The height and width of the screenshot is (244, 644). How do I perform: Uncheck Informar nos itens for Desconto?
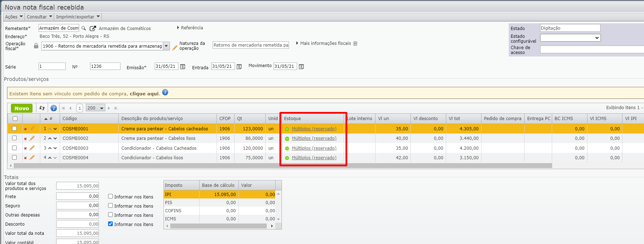(x=111, y=224)
